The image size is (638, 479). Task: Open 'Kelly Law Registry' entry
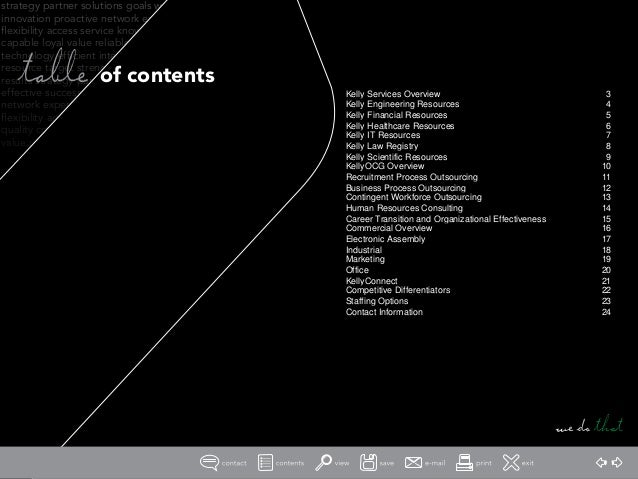pos(382,146)
